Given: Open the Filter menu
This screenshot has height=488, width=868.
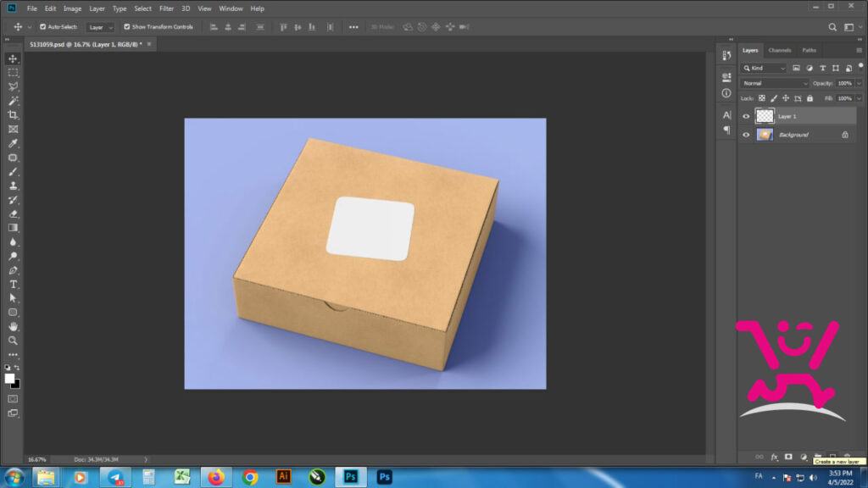Looking at the screenshot, I should [x=166, y=8].
